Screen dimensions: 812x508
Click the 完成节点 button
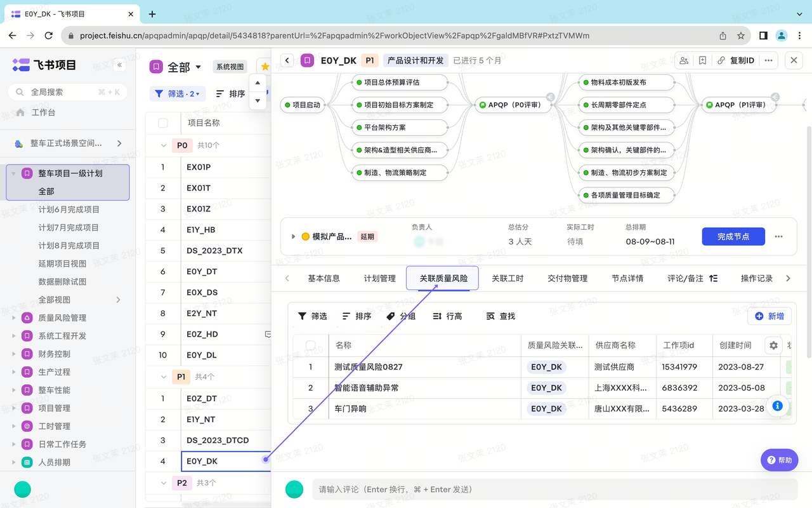pyautogui.click(x=733, y=236)
